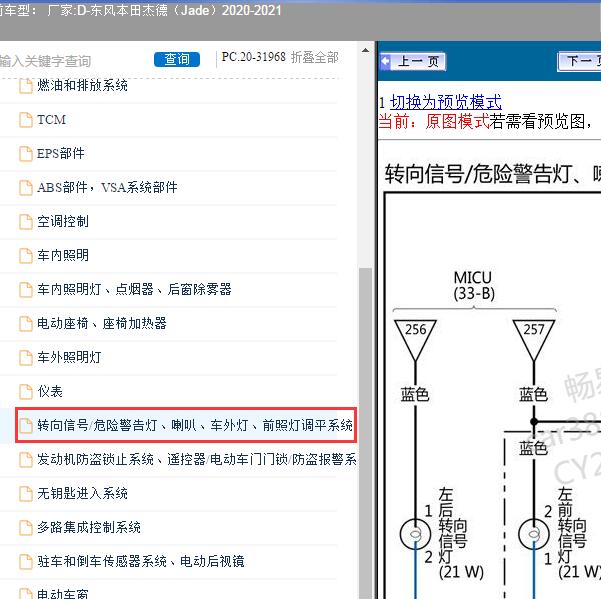The width and height of the screenshot is (601, 599).
Task: Open 燃油和排放系统 tree entry
Action: (x=82, y=85)
